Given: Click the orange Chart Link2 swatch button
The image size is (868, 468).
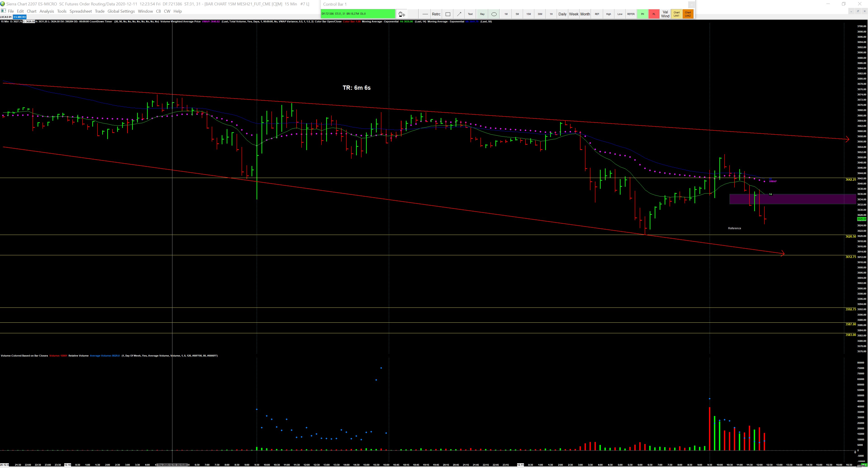Looking at the screenshot, I should (x=688, y=14).
